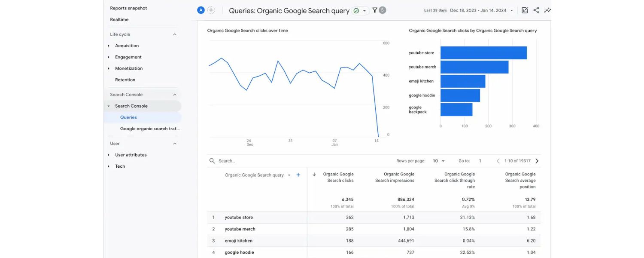Switch to the Engagement section

(128, 57)
